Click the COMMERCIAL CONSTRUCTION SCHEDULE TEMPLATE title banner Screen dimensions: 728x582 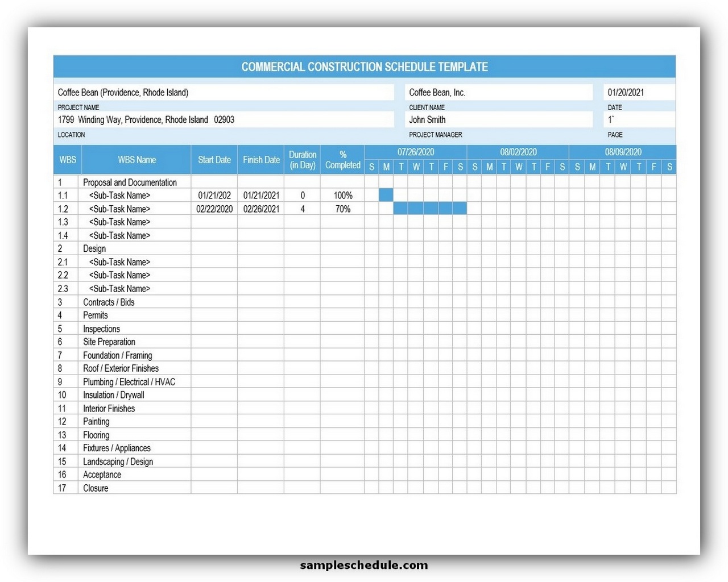(x=364, y=66)
